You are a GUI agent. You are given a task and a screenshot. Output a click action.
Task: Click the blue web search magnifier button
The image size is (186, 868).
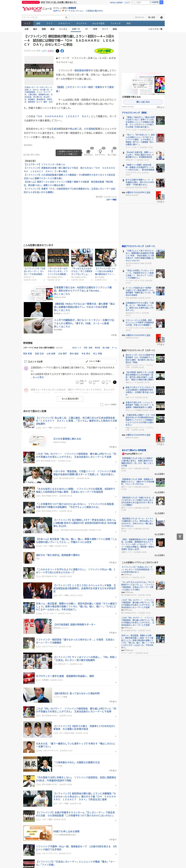(x=161, y=2)
